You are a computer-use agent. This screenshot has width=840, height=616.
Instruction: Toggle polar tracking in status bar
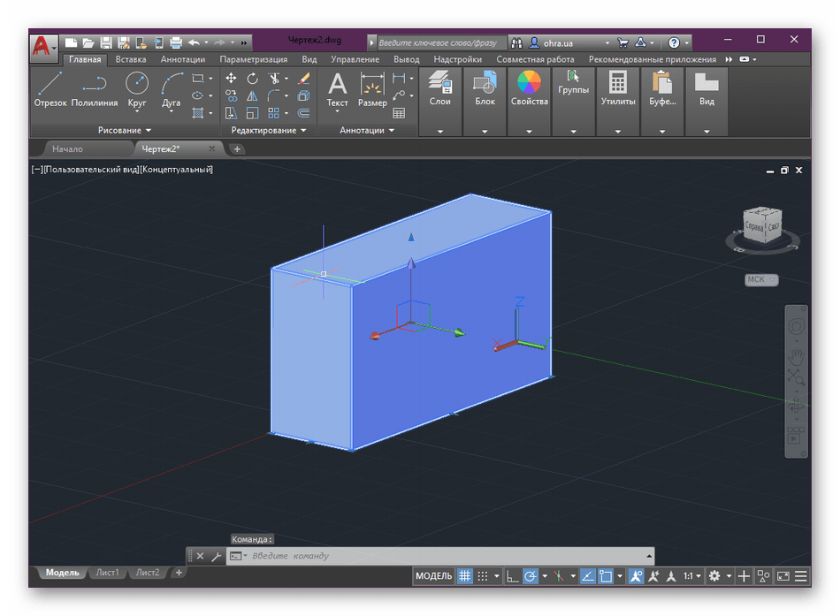(x=531, y=576)
